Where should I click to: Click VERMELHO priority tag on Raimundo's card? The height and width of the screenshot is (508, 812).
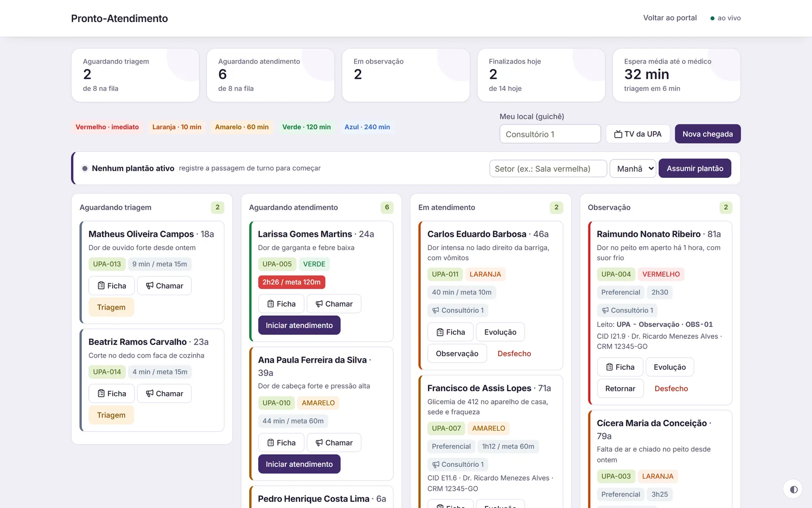661,274
